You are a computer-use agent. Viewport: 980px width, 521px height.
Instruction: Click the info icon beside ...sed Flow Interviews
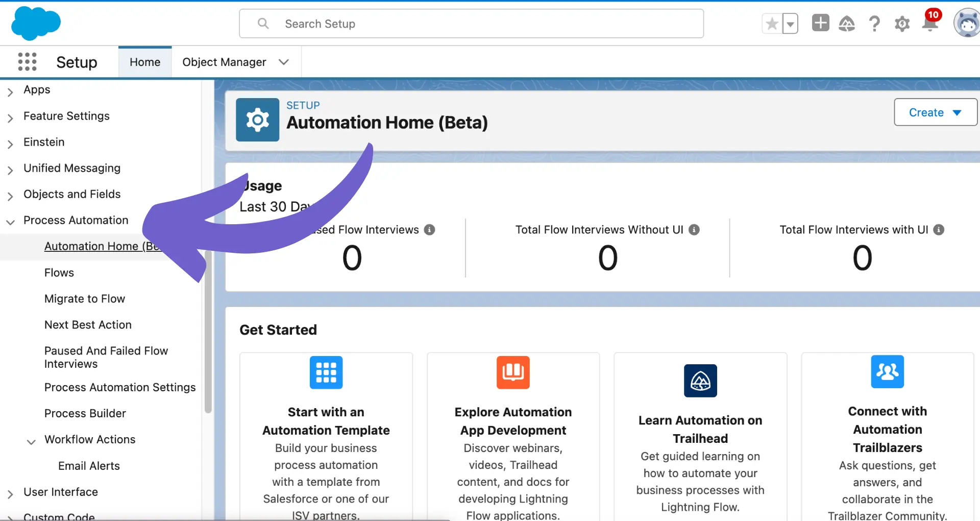(430, 230)
